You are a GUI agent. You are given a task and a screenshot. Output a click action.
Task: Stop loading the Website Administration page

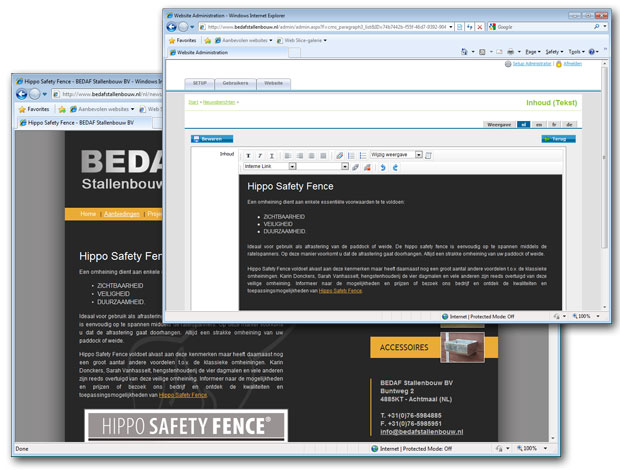click(479, 27)
